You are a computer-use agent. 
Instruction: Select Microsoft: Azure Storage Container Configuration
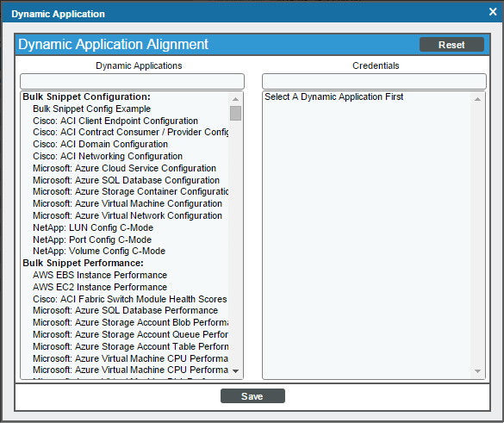tap(130, 191)
